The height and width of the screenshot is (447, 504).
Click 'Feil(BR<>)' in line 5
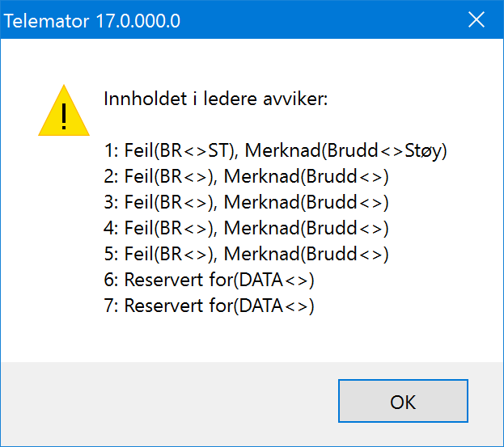(168, 254)
